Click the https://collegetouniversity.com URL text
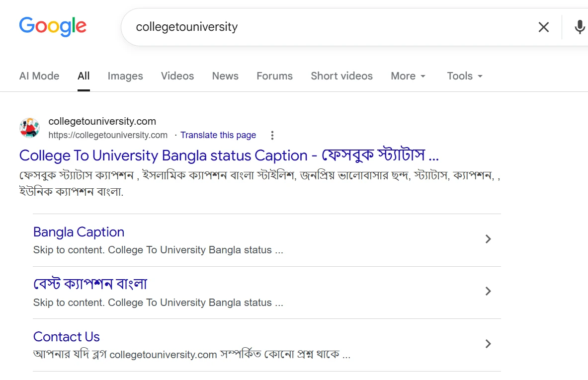The image size is (588, 380). 108,135
